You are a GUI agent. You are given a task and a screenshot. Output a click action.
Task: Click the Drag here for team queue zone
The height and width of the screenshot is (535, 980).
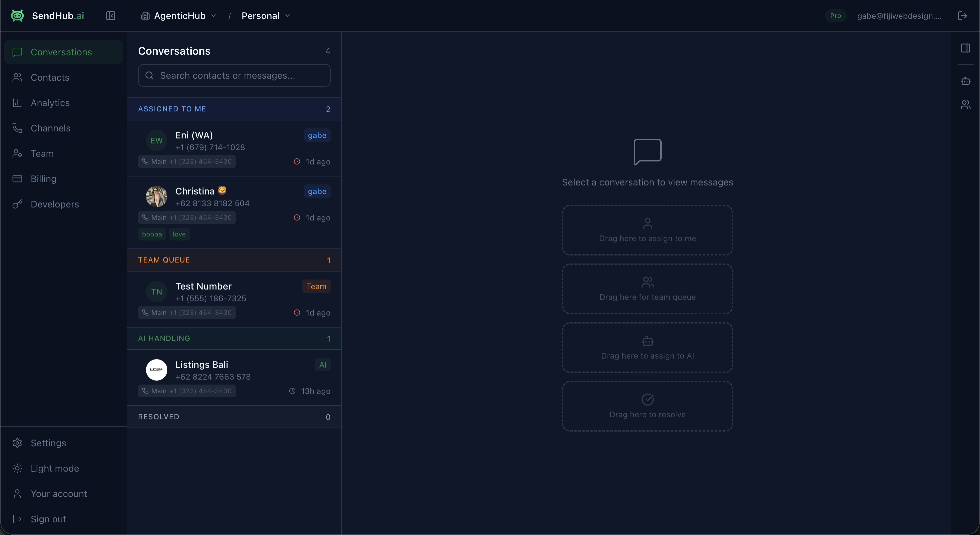[x=647, y=289]
